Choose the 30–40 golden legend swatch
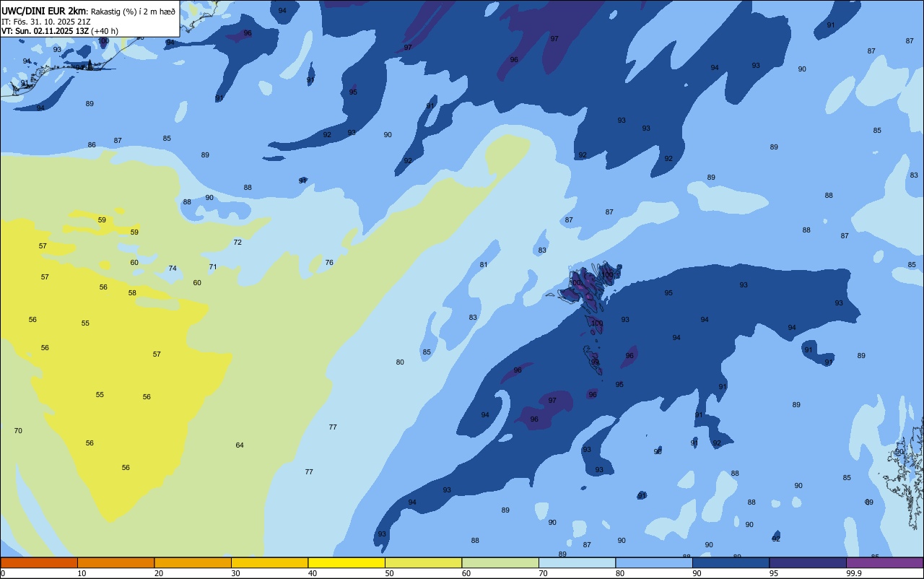The height and width of the screenshot is (579, 924). (x=269, y=562)
